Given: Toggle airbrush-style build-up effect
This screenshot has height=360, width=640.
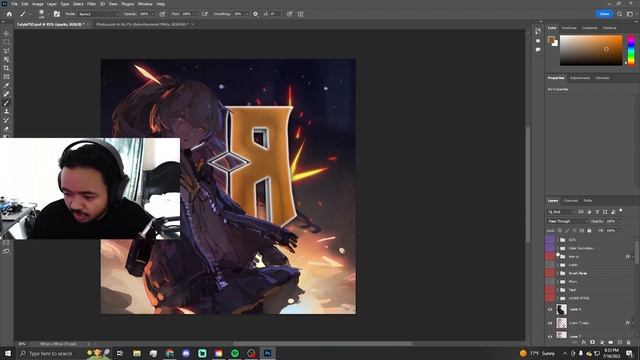Looking at the screenshot, I should [x=204, y=14].
